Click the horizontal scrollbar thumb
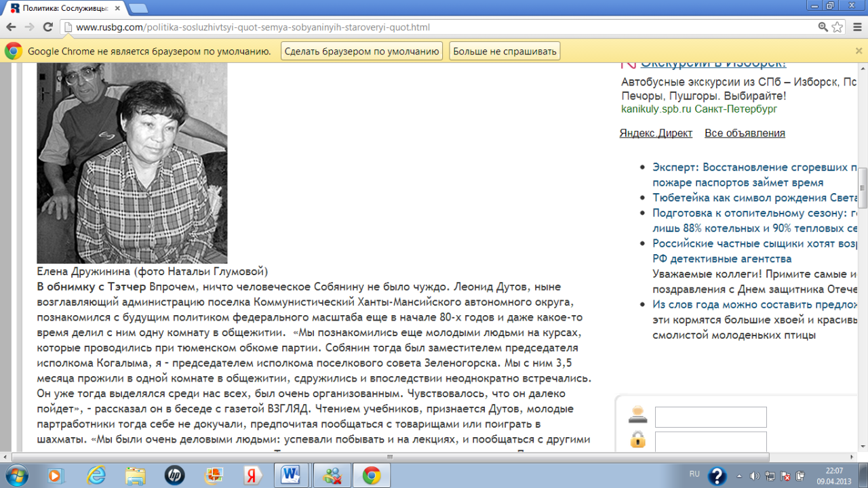The height and width of the screenshot is (488, 868). pyautogui.click(x=389, y=457)
